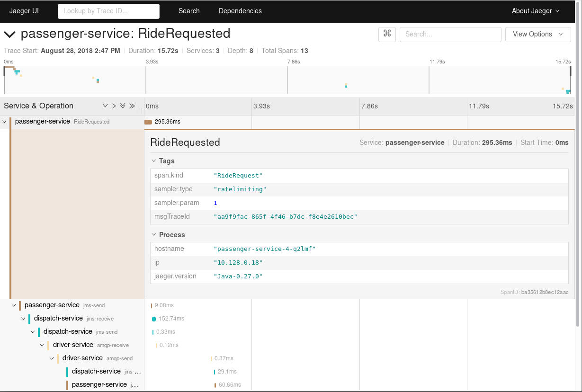The width and height of the screenshot is (582, 392).
Task: Collapse the trace header chevron next to title
Action: (9, 34)
